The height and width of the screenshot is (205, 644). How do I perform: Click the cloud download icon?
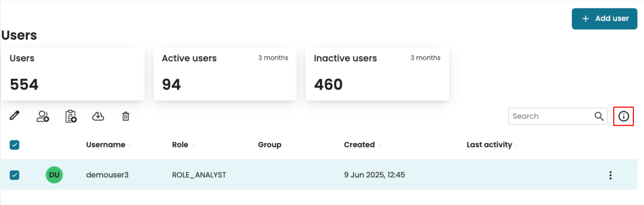[98, 116]
